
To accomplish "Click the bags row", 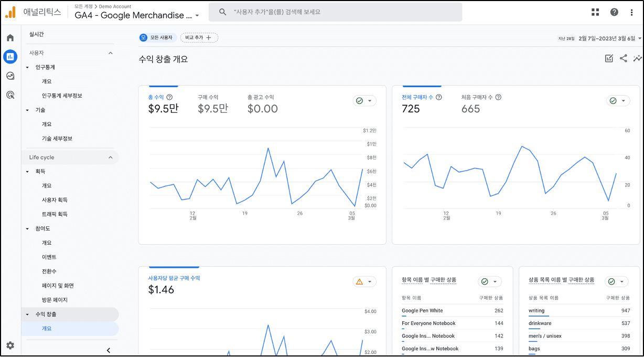I will point(579,349).
